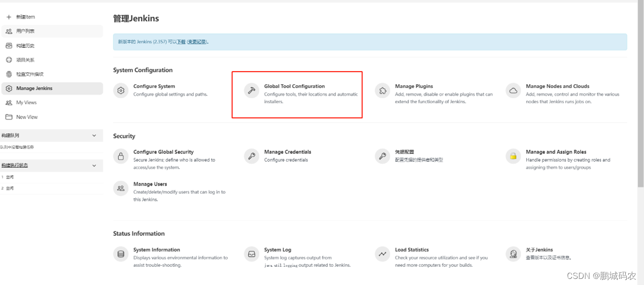The image size is (644, 285).
Task: Open Load Statistics chart icon
Action: tap(382, 254)
